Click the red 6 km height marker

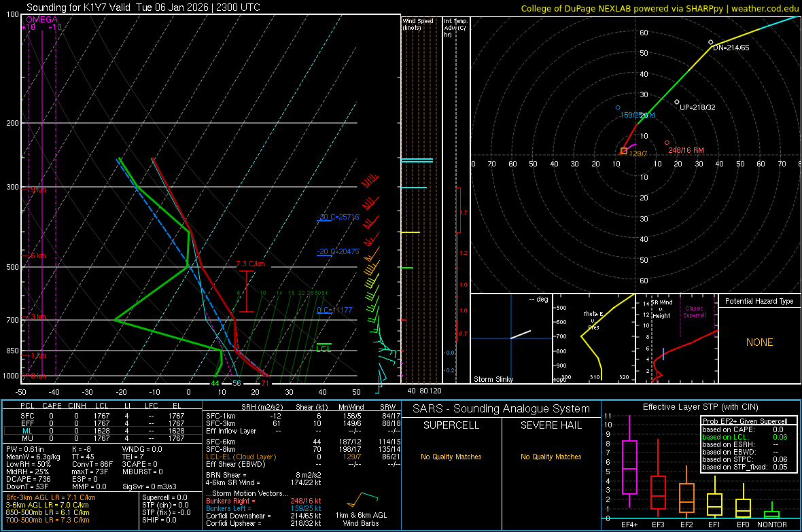point(38,255)
